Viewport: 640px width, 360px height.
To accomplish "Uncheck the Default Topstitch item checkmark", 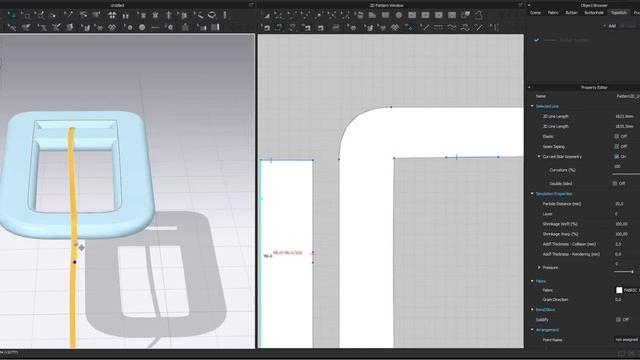I will point(536,40).
